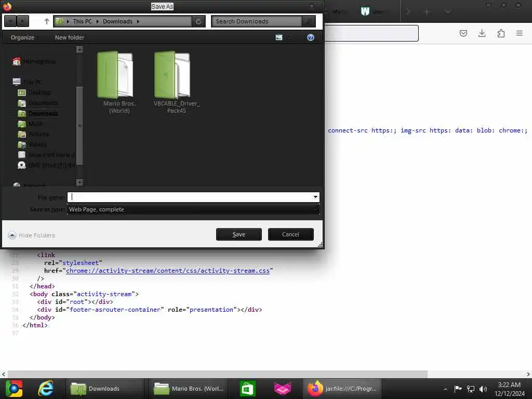The image size is (532, 399).
Task: Click the horizontal scrollbar right arrow
Action: point(528,374)
